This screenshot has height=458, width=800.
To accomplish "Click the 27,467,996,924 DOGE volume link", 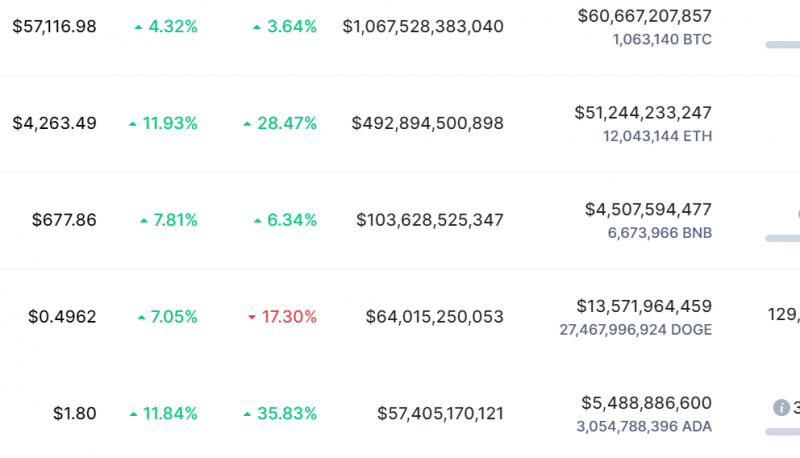I will point(645,329).
